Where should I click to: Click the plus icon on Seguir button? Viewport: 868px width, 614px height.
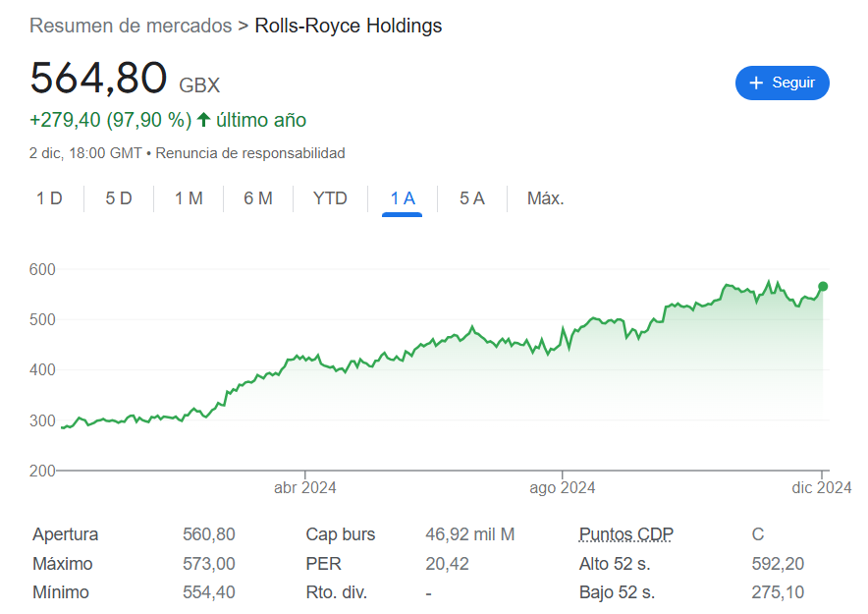coord(756,84)
